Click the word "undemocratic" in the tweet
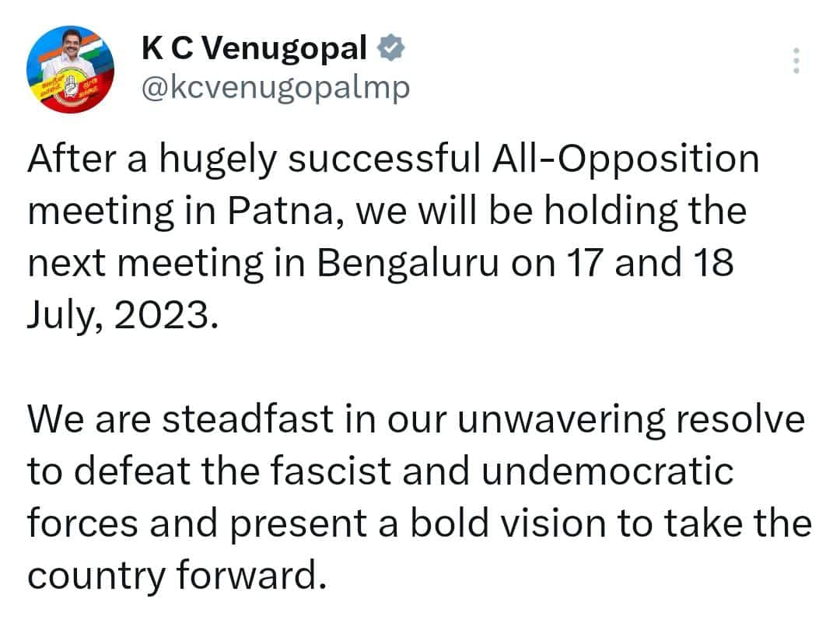 (x=607, y=471)
